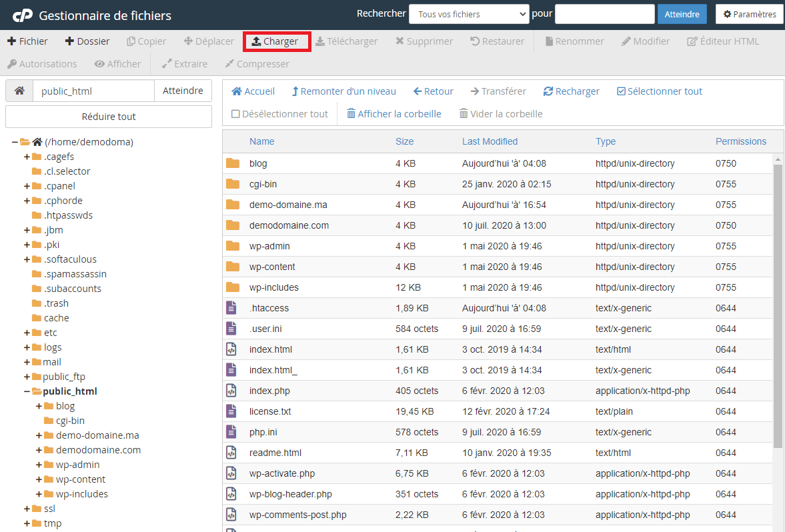
Task: Click the wp-admin folder icon in list
Action: (232, 246)
